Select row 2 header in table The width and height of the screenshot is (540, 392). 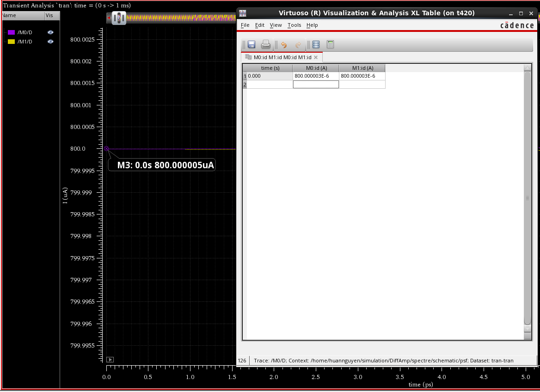(x=245, y=85)
